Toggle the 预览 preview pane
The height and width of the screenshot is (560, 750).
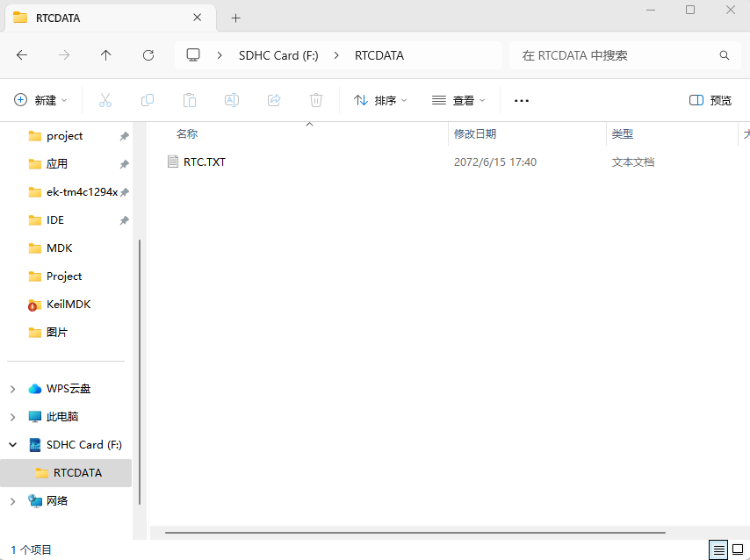tap(710, 101)
